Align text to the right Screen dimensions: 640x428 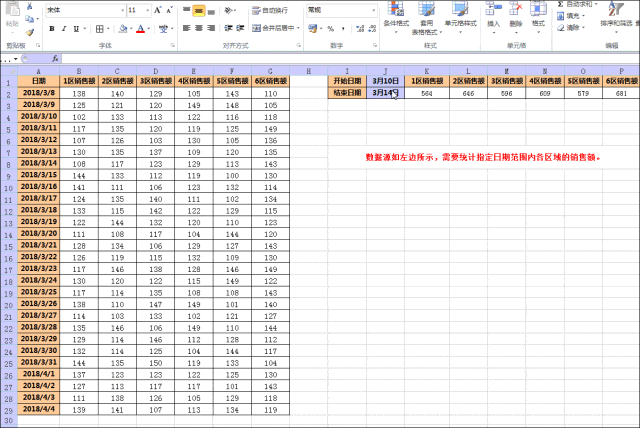[211, 28]
